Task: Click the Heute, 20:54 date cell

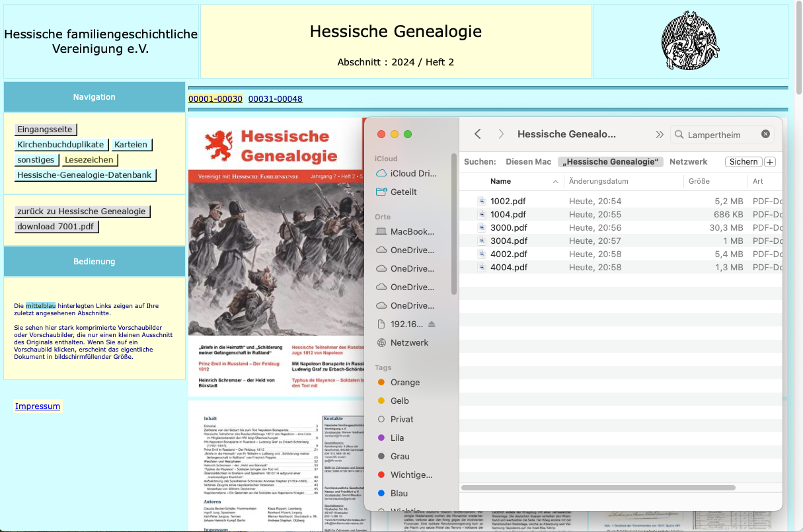Action: click(x=595, y=201)
